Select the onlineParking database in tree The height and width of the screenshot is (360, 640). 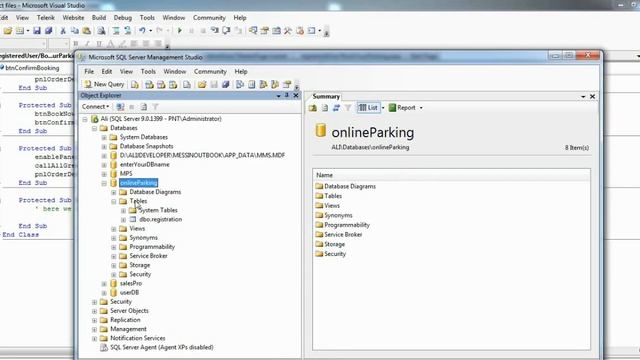tap(139, 183)
